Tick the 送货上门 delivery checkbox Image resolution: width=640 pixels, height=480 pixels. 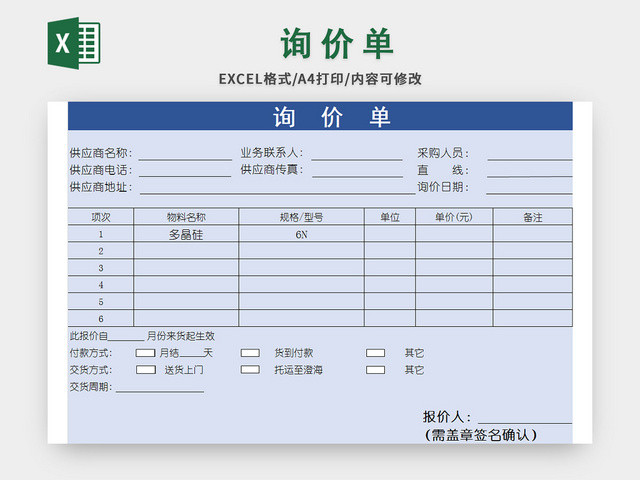tap(146, 370)
